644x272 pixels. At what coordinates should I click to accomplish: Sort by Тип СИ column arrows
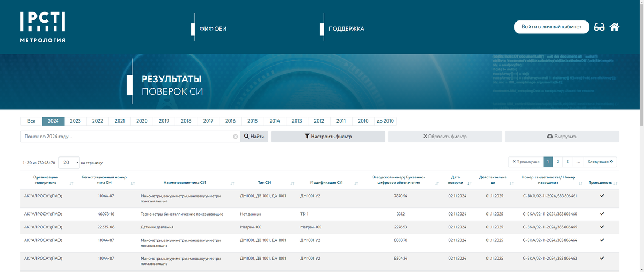click(292, 183)
